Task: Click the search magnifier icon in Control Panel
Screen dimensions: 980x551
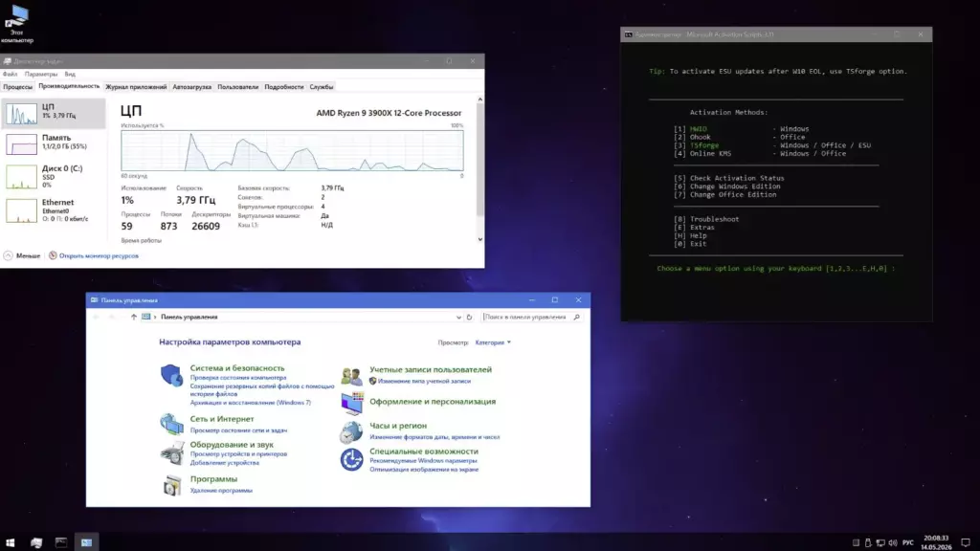Action: [x=576, y=318]
